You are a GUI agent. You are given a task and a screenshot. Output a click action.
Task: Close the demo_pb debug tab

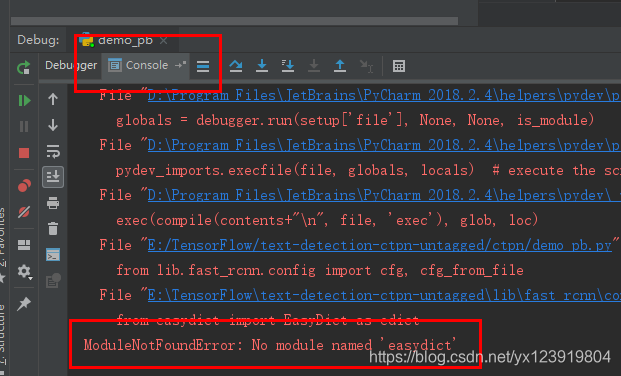pyautogui.click(x=164, y=40)
